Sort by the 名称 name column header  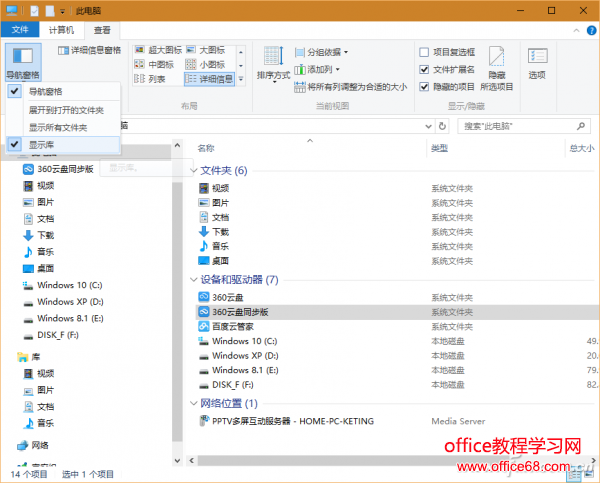click(x=206, y=148)
